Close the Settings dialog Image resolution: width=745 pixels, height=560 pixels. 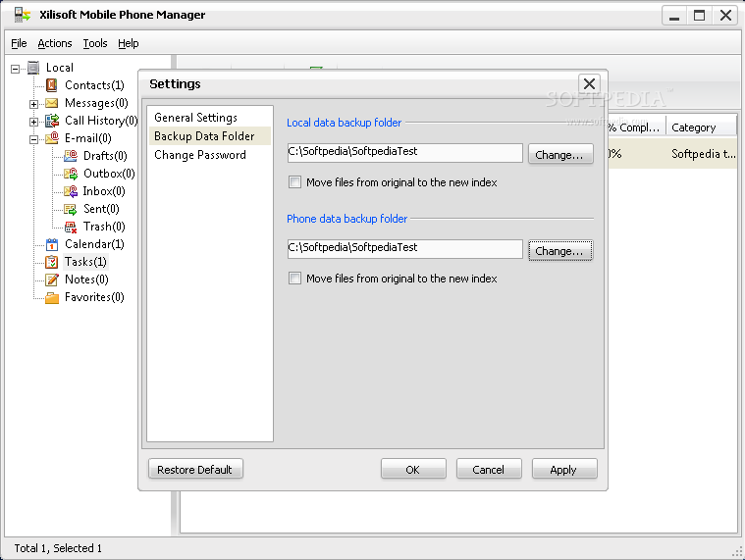pyautogui.click(x=590, y=84)
